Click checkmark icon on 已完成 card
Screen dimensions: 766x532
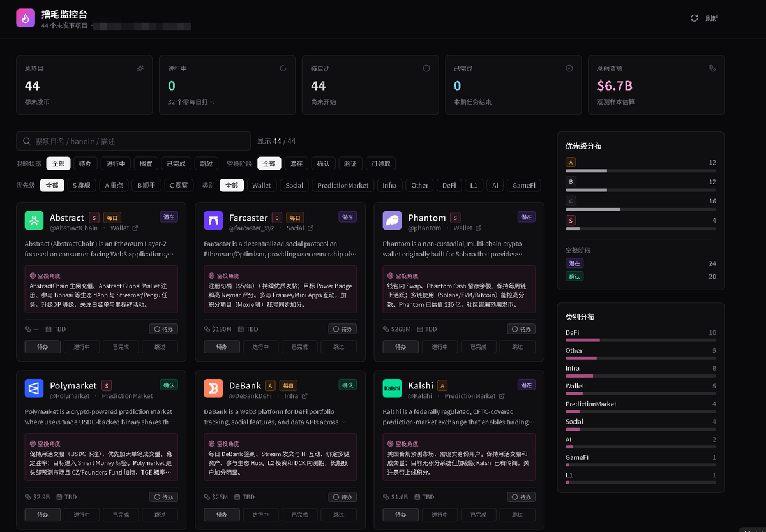pos(569,68)
